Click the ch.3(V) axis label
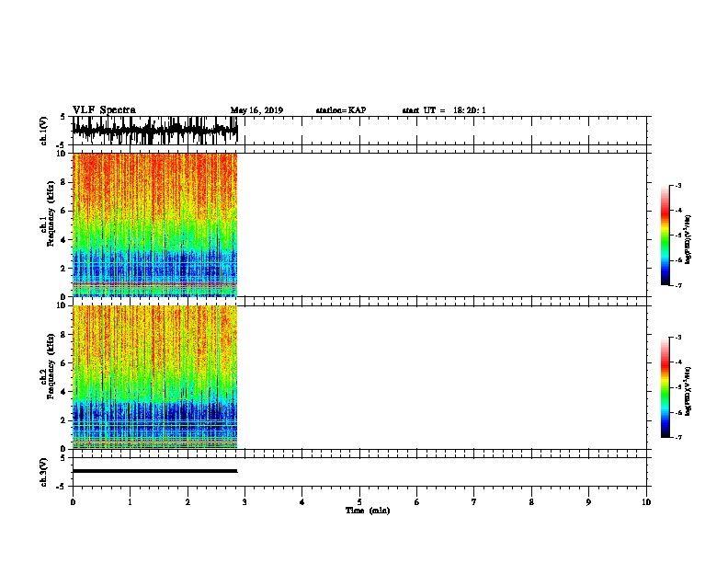Image resolution: width=728 pixels, height=563 pixels. [44, 472]
